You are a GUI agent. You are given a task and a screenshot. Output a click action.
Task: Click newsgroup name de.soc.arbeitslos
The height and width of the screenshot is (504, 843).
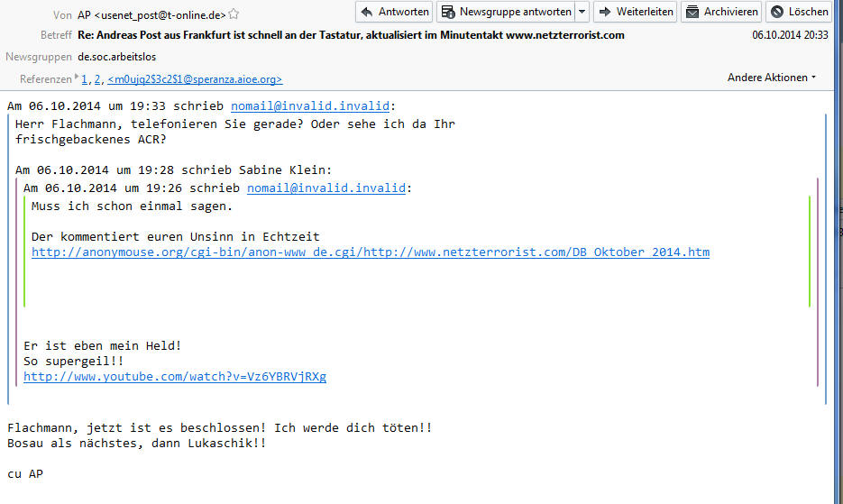click(116, 57)
